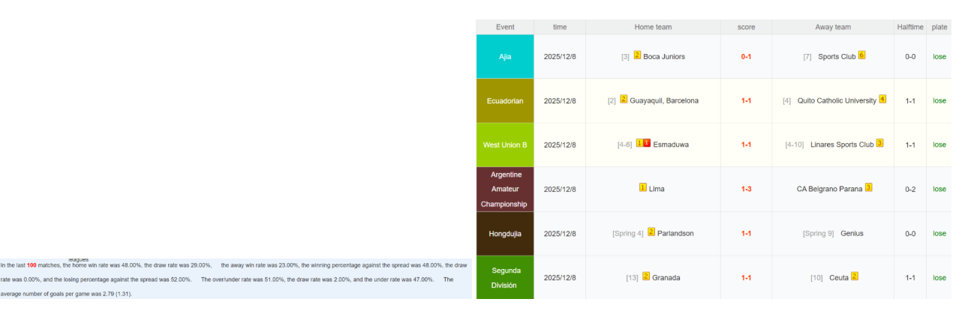Image resolution: width=980 pixels, height=311 pixels.
Task: Click the Event column header
Action: pos(505,27)
